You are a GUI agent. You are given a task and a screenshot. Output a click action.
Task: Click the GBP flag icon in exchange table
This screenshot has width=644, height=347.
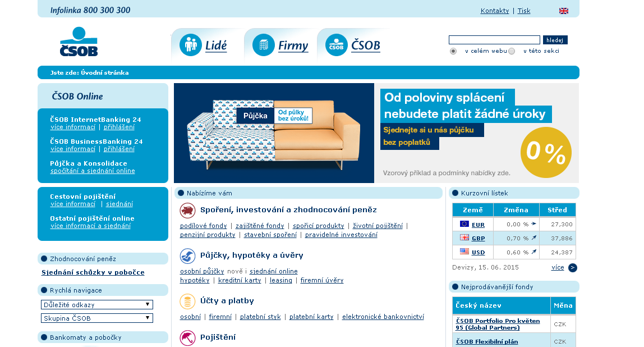click(x=464, y=238)
